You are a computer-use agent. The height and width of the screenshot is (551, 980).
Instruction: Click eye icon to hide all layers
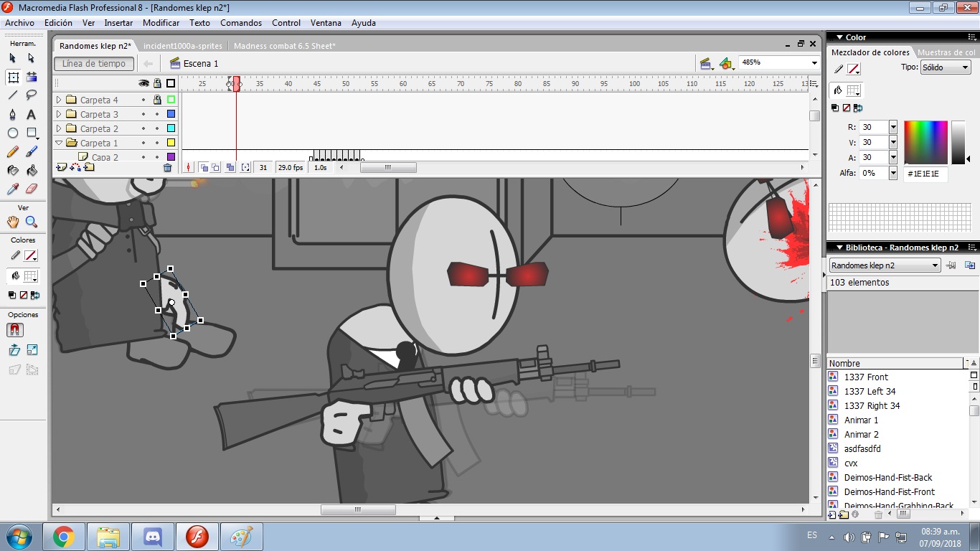(x=143, y=83)
